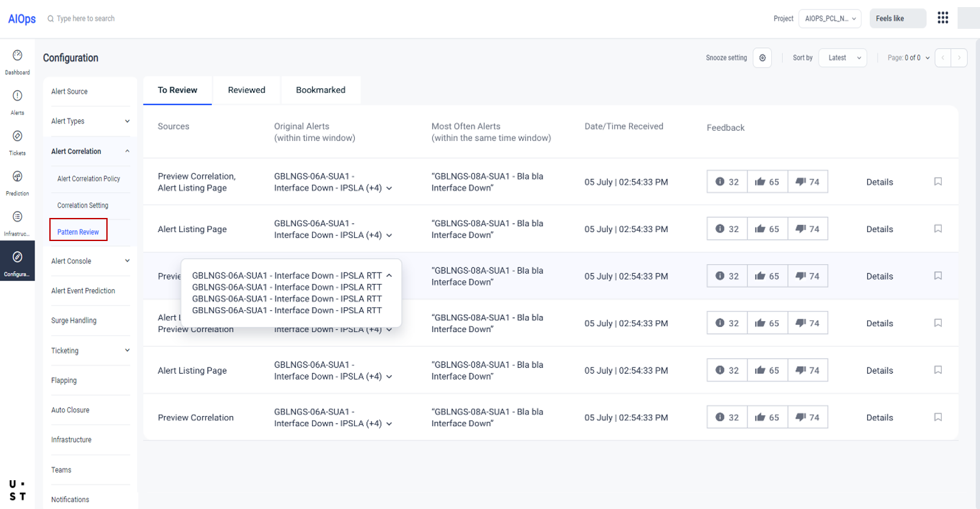Go to Alerts in the sidebar
This screenshot has width=980, height=509.
17,96
